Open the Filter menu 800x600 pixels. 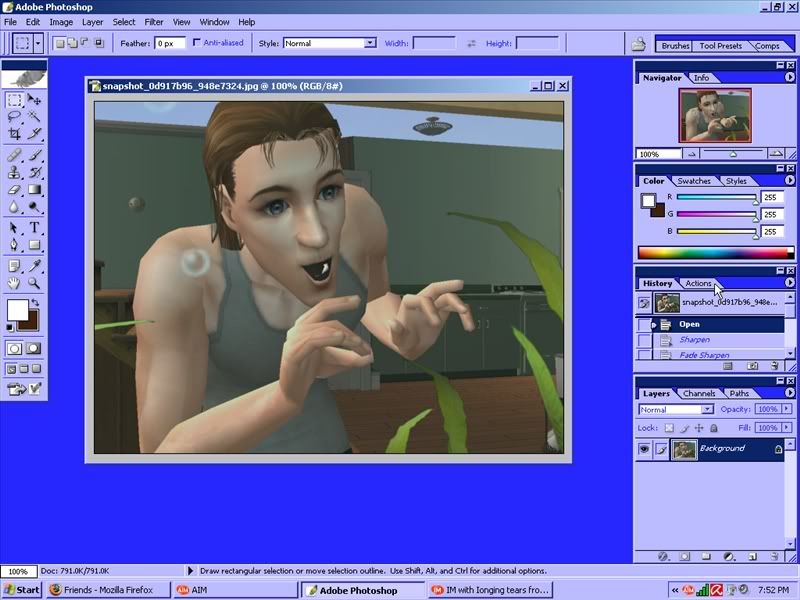(154, 22)
